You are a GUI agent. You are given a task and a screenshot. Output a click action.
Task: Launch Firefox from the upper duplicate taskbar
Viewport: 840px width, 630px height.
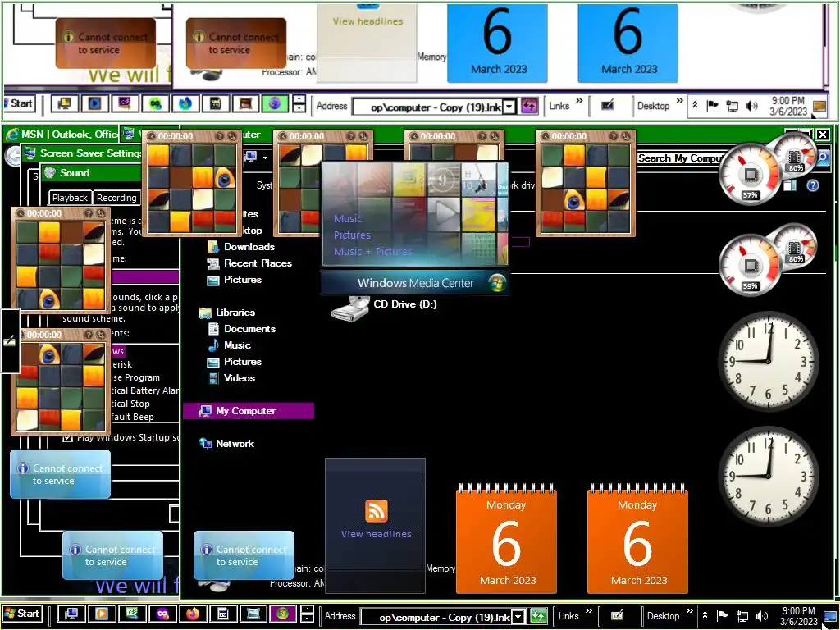(x=185, y=103)
